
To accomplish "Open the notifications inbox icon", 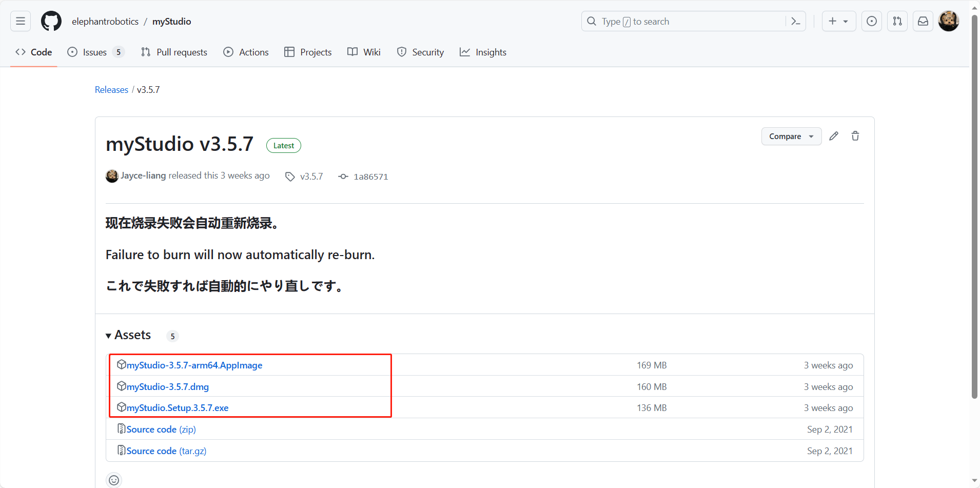I will coord(923,21).
